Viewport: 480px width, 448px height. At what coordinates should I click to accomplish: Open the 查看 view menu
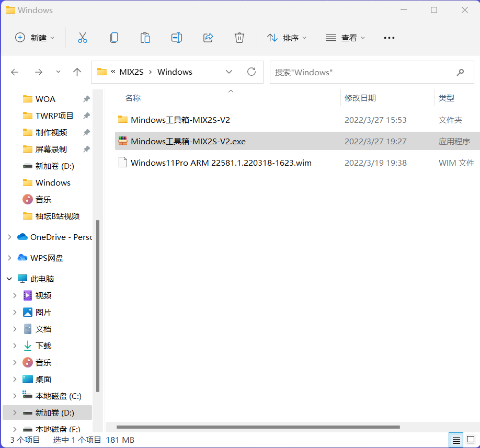[346, 38]
